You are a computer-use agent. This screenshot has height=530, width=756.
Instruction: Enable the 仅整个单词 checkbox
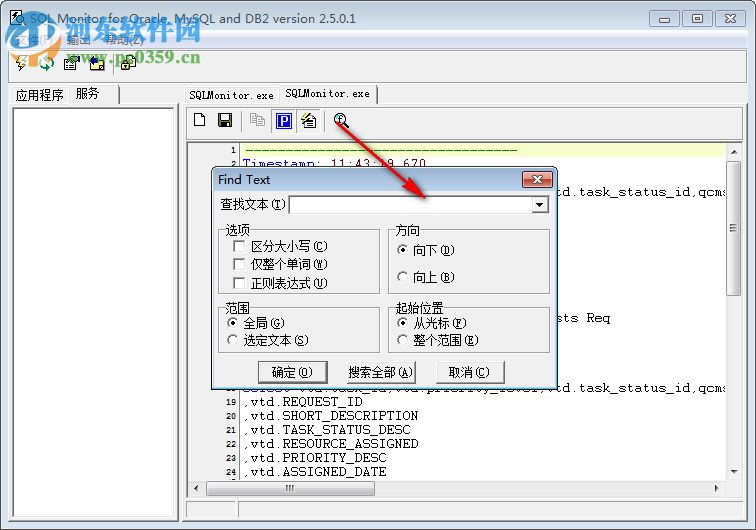pos(239,264)
